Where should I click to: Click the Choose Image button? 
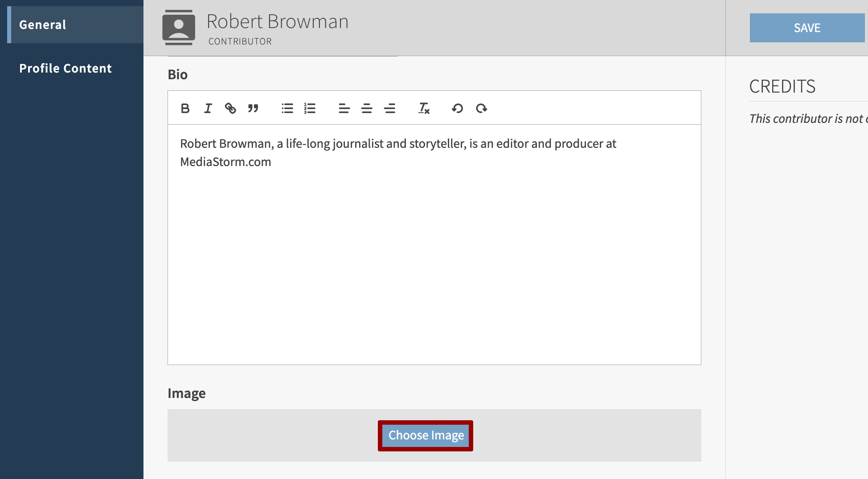click(426, 435)
